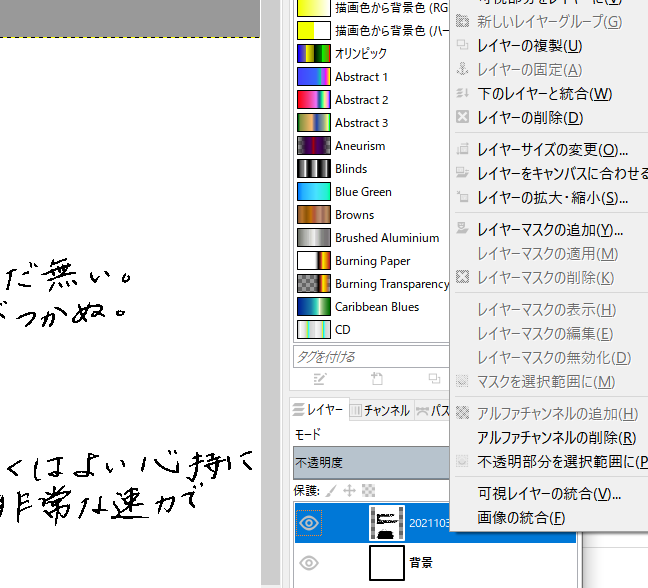
Task: Open 可視レイヤーの統合(V)... dialog
Action: point(549,494)
